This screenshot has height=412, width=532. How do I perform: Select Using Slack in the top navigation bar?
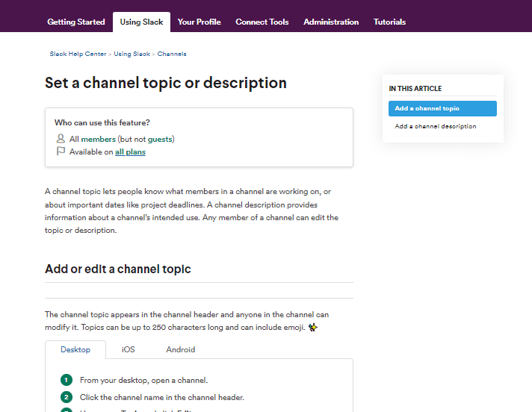(x=141, y=22)
